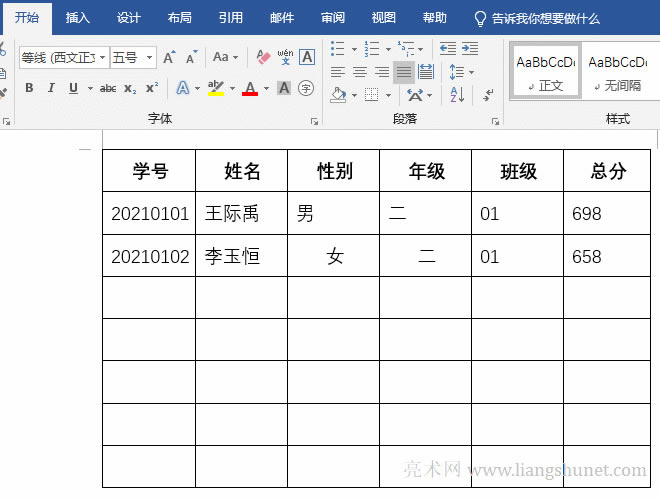This screenshot has height=500, width=660.
Task: Open the phonetic guide (wén) tool
Action: point(285,57)
